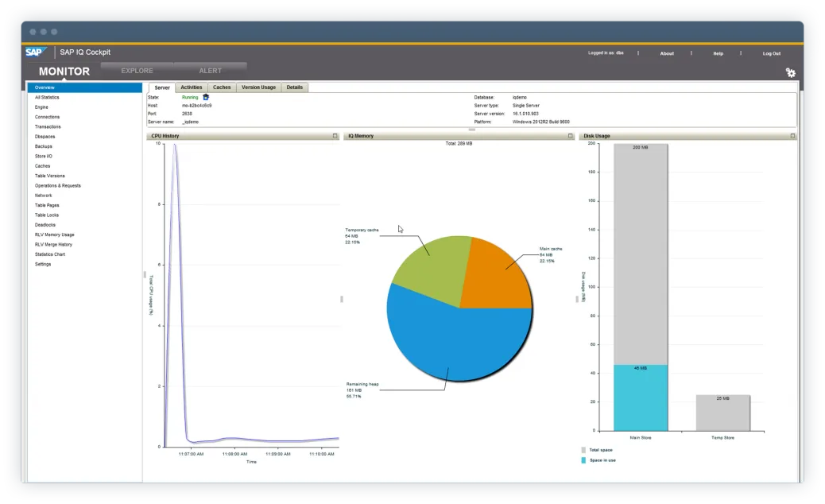825x504 pixels.
Task: Open RLV Memory Usage in sidebar
Action: (x=54, y=235)
